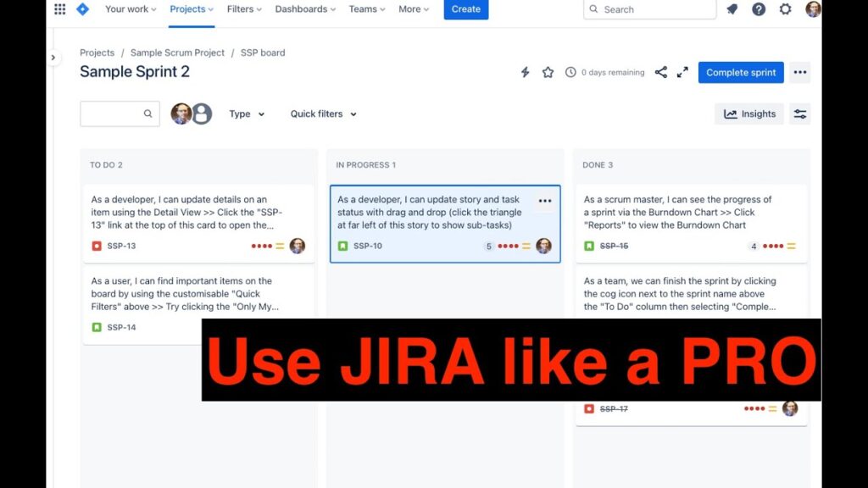Open the Help question mark icon
868x488 pixels.
click(759, 8)
